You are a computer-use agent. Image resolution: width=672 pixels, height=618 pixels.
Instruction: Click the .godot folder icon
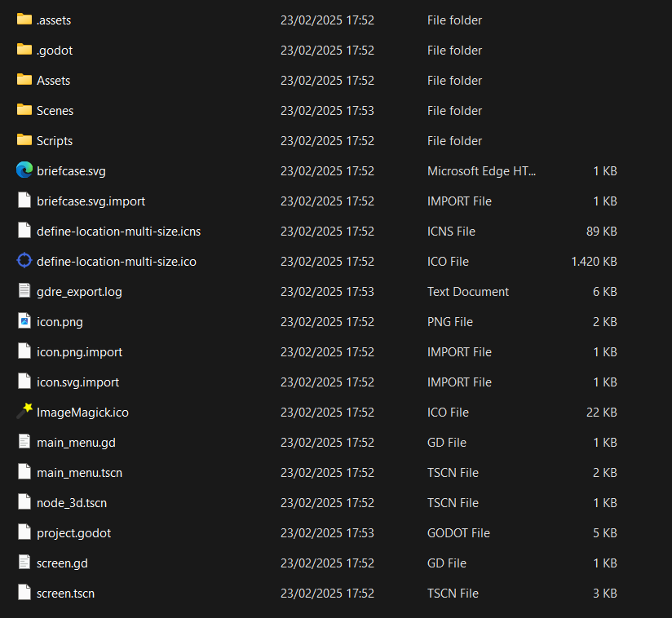click(x=24, y=50)
